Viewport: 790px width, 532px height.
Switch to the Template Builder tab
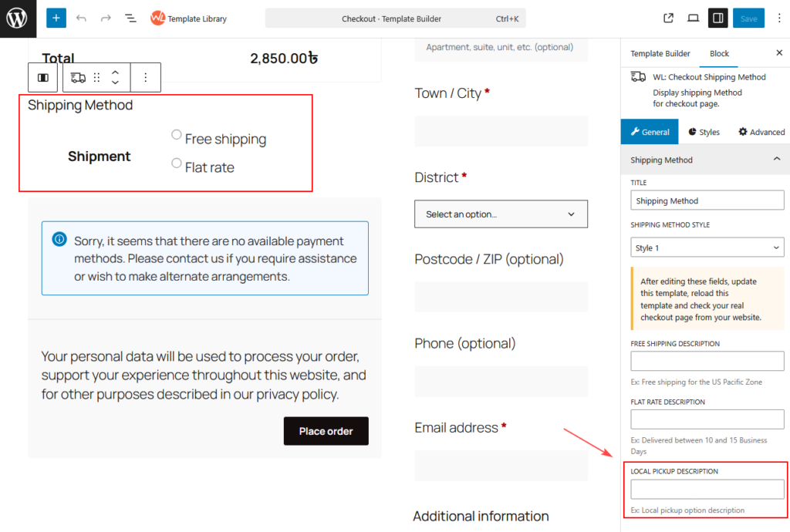point(660,53)
